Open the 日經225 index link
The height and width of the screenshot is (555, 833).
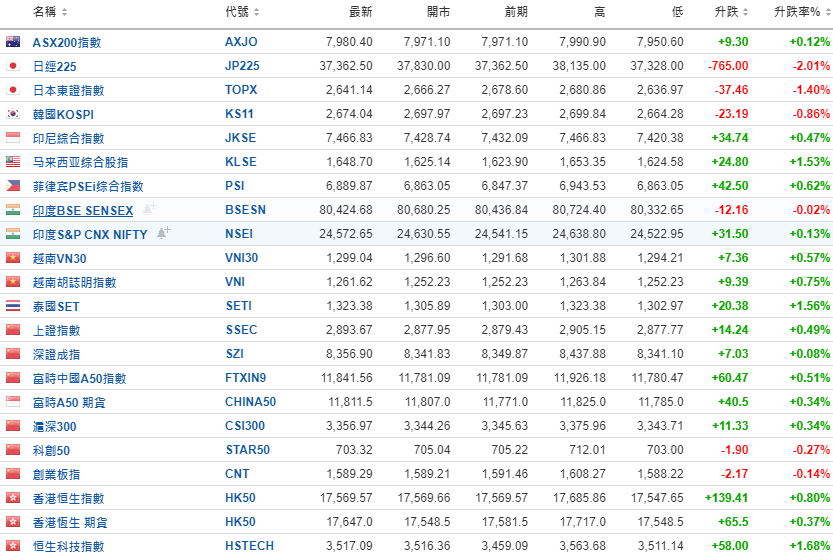54,66
